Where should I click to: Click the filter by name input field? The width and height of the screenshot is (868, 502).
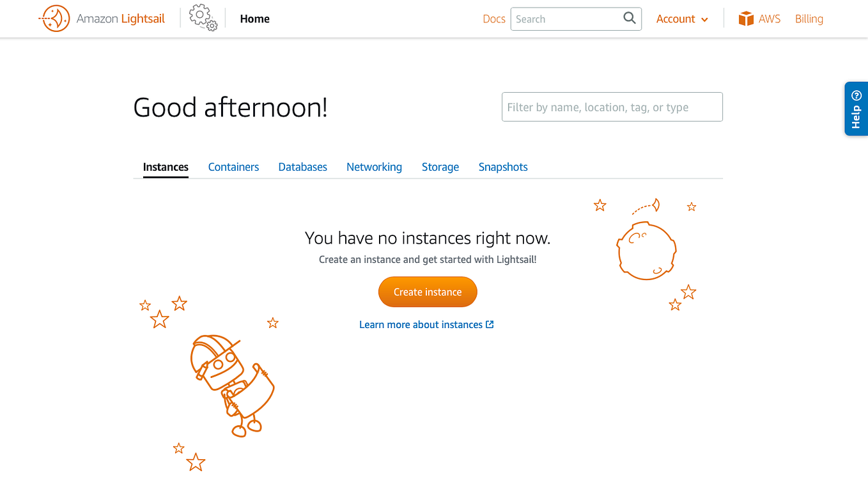pos(612,107)
